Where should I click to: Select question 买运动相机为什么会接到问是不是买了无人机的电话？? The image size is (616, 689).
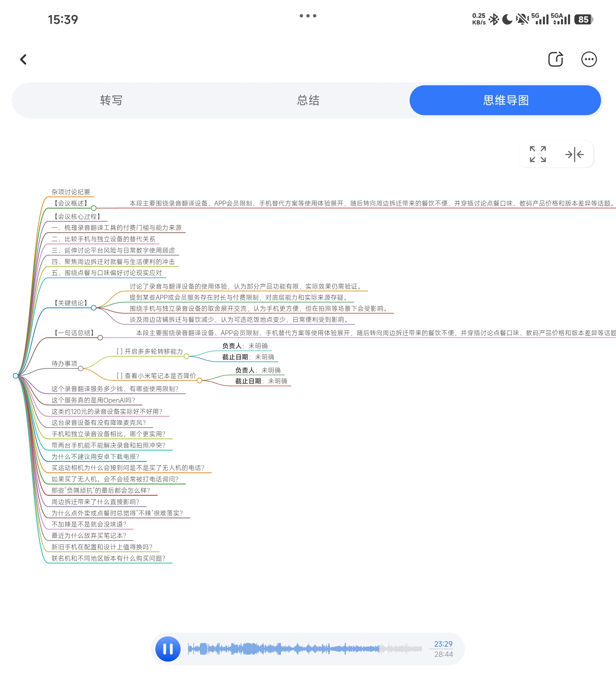[128, 468]
